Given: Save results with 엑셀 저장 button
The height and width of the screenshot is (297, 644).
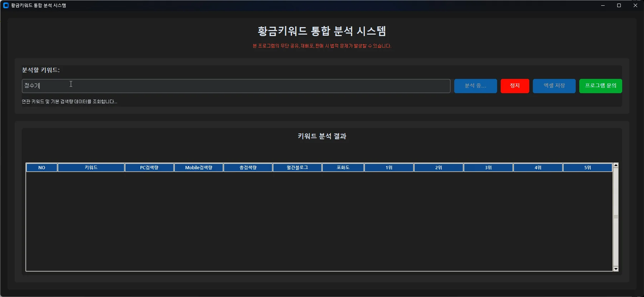Looking at the screenshot, I should click(554, 86).
